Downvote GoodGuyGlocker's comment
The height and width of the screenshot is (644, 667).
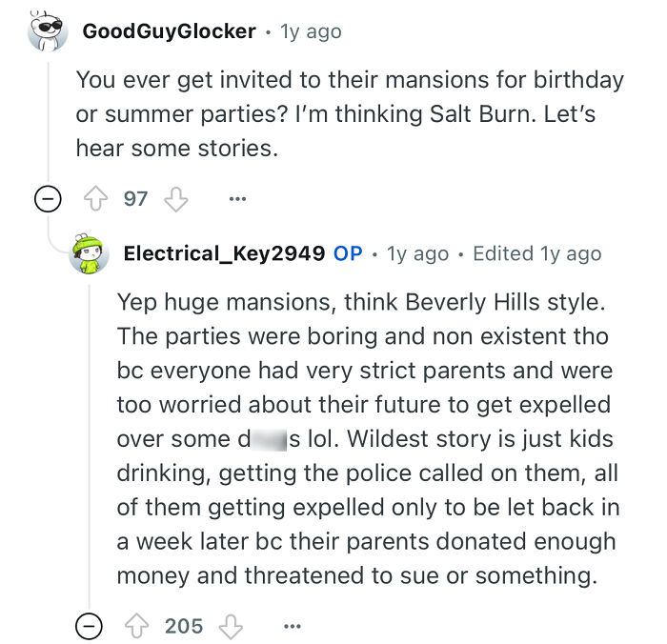pos(177,198)
